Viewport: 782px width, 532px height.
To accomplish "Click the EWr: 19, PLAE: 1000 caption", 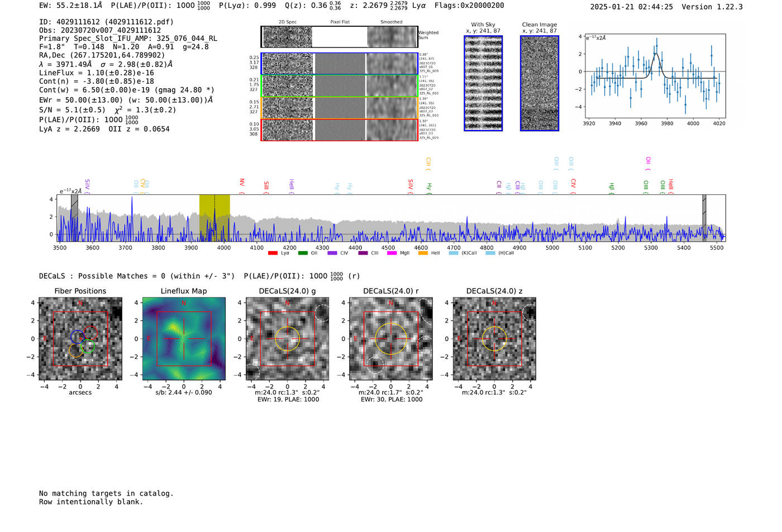I will tap(288, 399).
